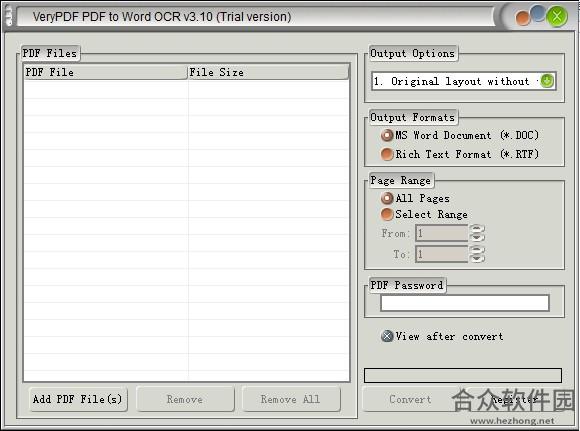Click the Remove All button
The image size is (580, 431).
[x=291, y=399]
